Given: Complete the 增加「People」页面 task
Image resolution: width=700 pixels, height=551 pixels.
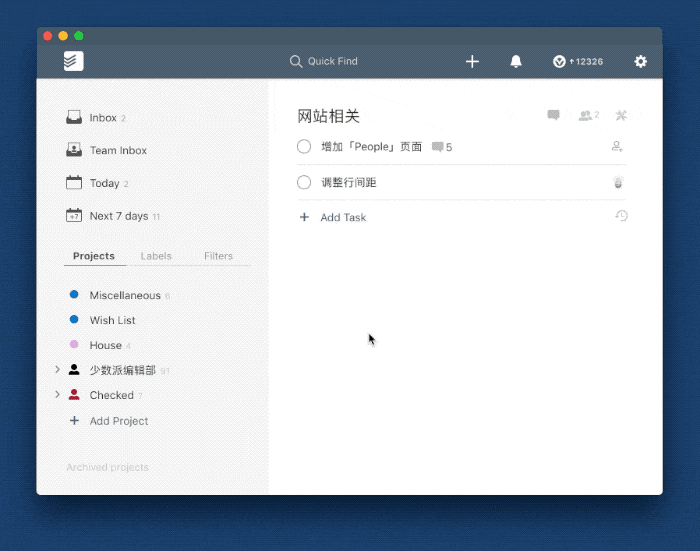Looking at the screenshot, I should pos(304,147).
